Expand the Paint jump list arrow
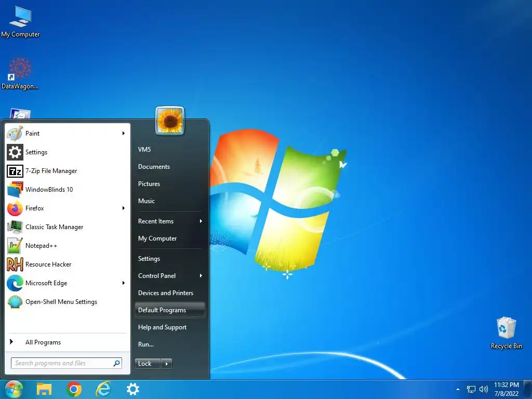Screen dimensions: 532x399 pos(124,134)
